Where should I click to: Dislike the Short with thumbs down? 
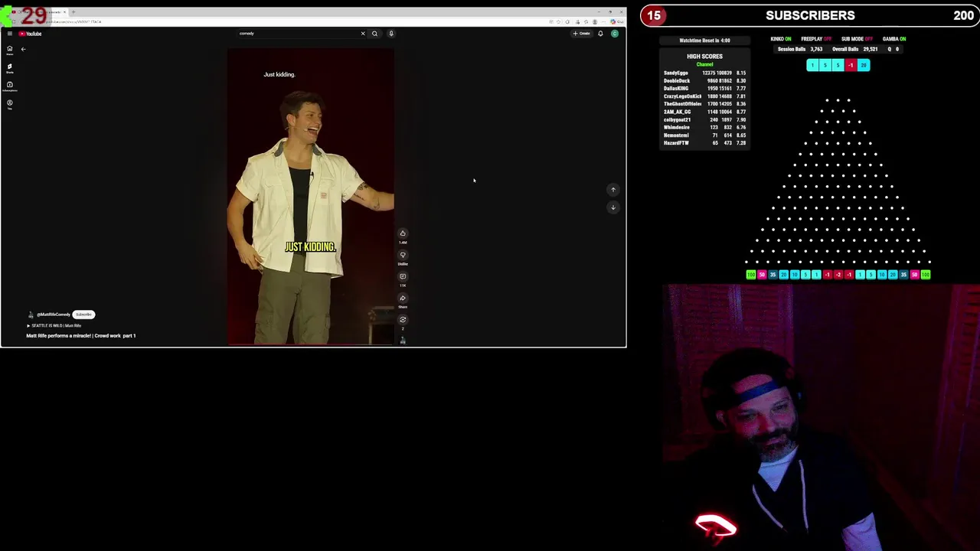(x=403, y=255)
